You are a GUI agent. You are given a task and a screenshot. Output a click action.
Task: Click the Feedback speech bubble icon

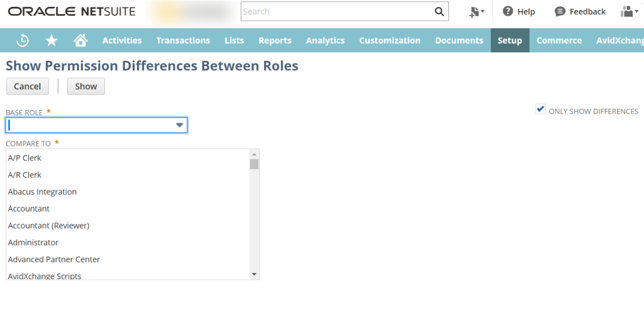coord(560,11)
